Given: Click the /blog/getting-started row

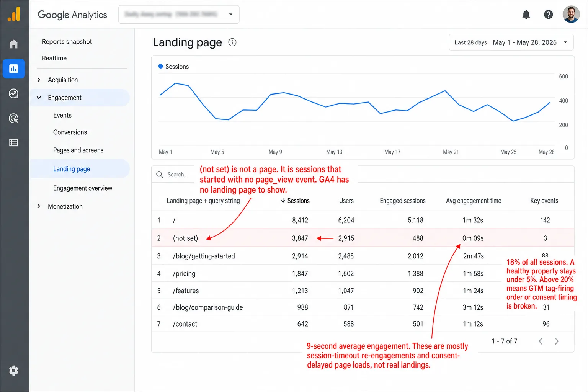Looking at the screenshot, I should coord(363,256).
